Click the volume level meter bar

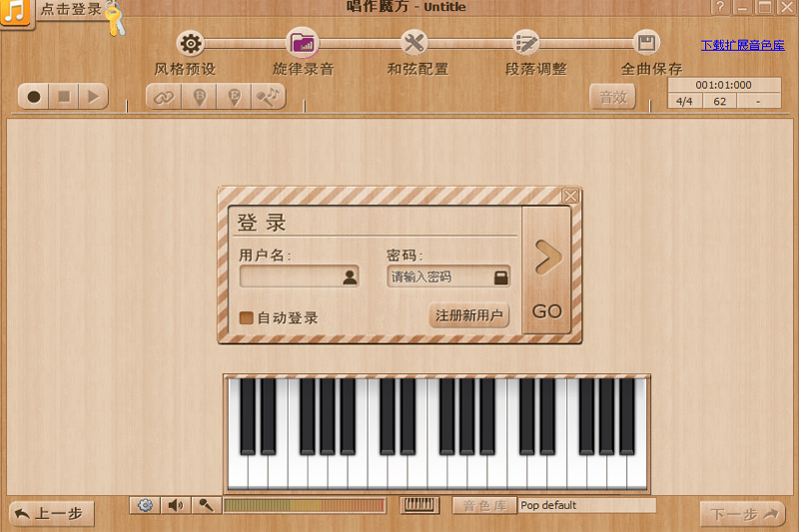[x=305, y=506]
